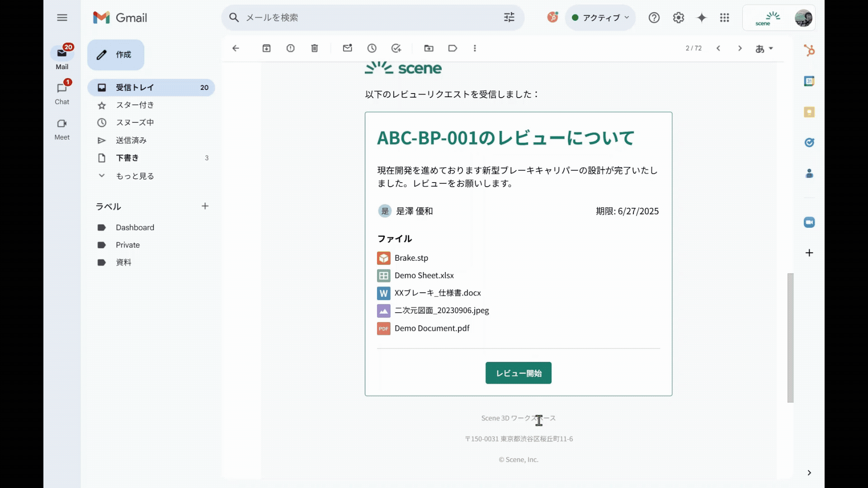
Task: Toggle the main menu hamburger
Action: 62,18
